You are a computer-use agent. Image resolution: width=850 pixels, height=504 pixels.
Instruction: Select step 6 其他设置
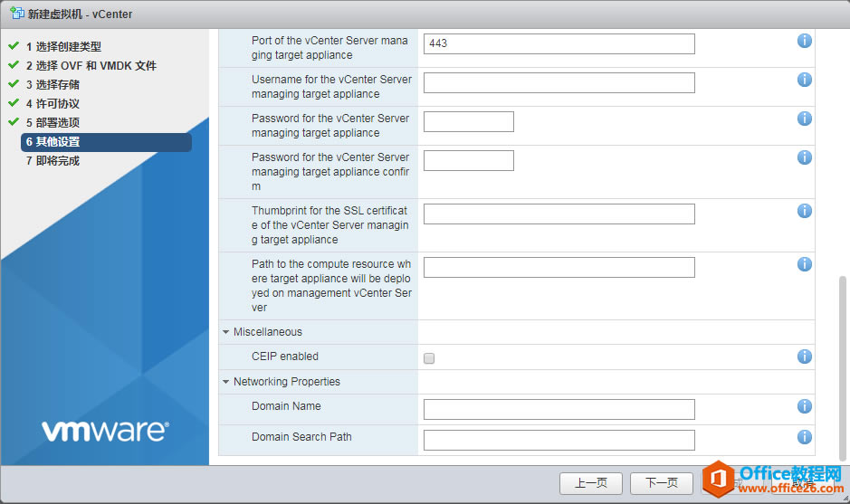point(106,142)
